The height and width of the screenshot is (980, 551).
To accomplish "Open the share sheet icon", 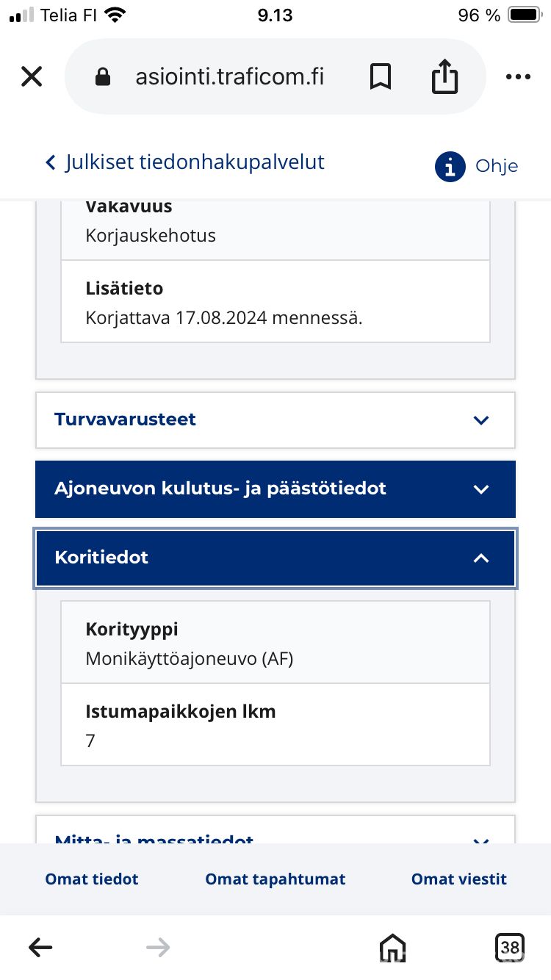I will 444,76.
